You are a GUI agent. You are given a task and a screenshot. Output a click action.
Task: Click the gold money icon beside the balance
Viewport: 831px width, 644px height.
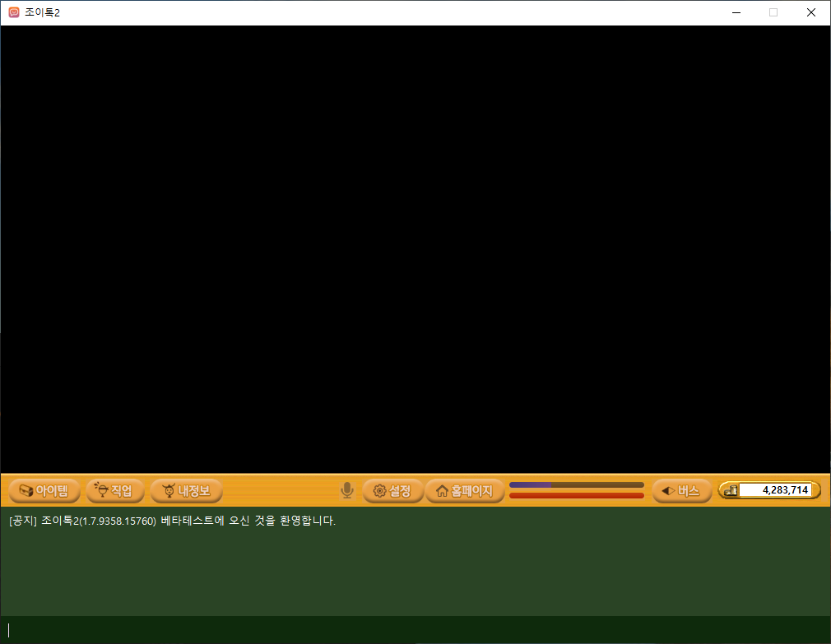pyautogui.click(x=730, y=490)
